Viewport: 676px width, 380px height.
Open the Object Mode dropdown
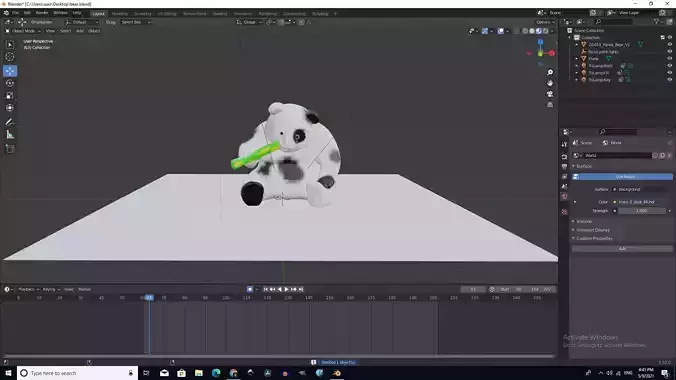(23, 31)
